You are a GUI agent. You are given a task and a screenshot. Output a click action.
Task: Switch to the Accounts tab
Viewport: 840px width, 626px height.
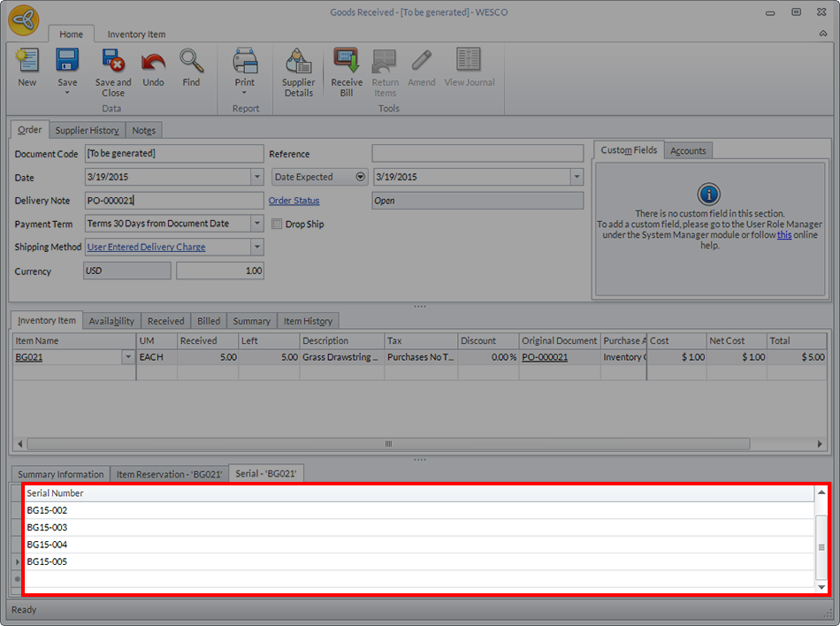688,150
